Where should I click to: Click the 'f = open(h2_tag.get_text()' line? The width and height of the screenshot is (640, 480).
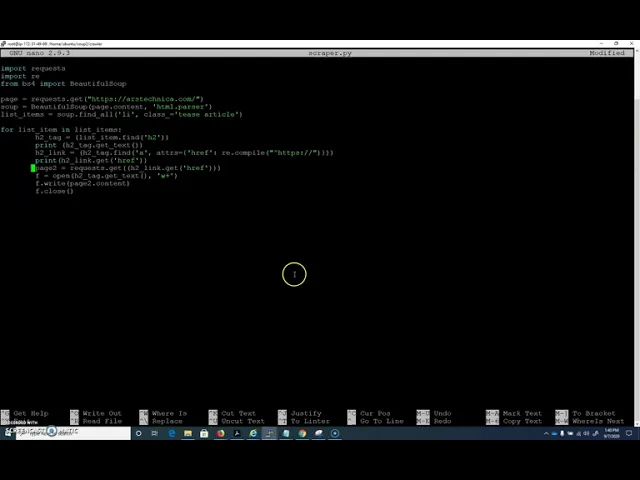106,176
